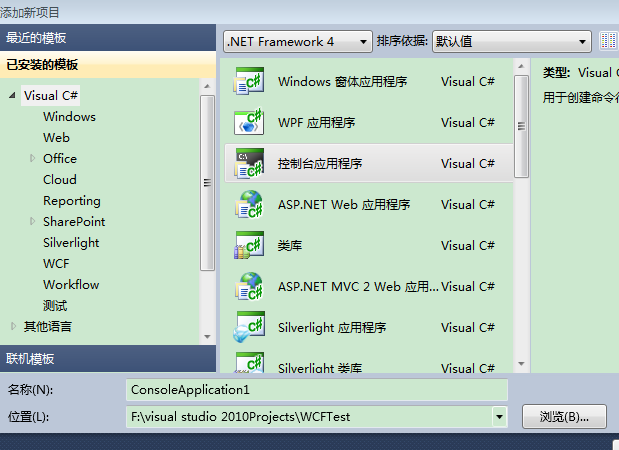The width and height of the screenshot is (619, 450).
Task: Select the 测试 category
Action: coord(55,306)
